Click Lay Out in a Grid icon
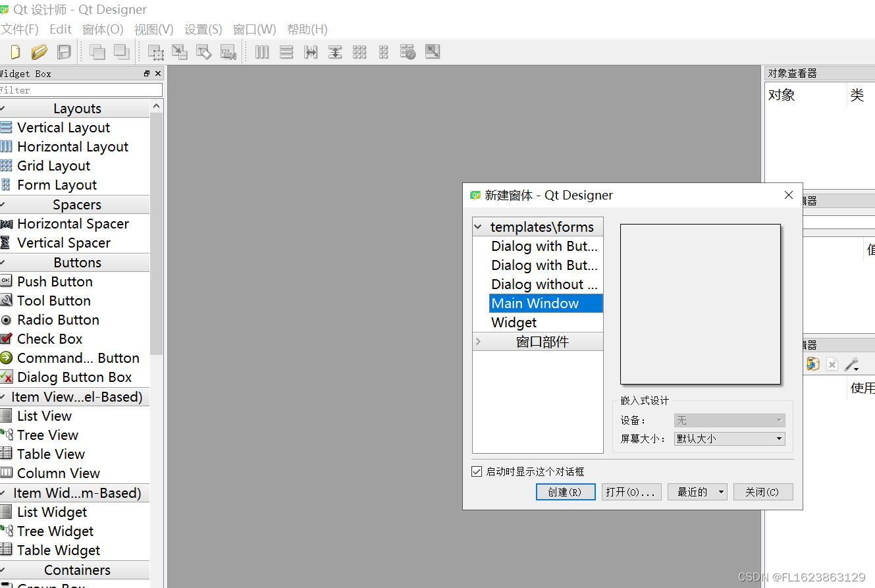The height and width of the screenshot is (588, 875). click(359, 52)
